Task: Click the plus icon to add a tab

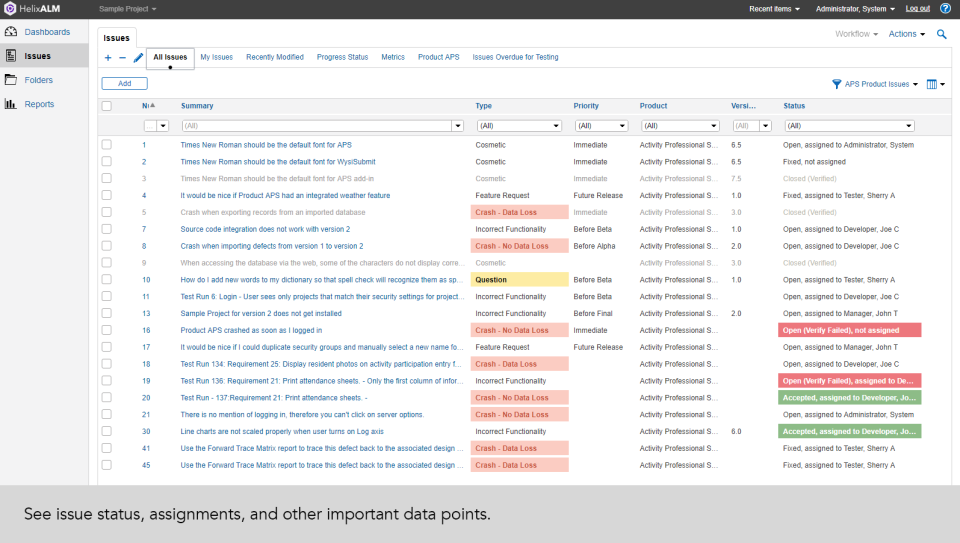Action: point(108,58)
